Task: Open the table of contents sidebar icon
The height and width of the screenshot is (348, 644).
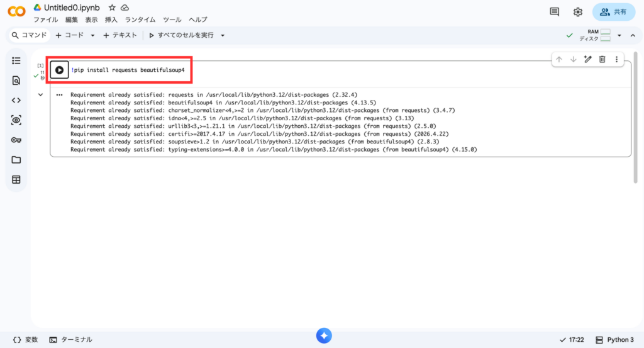Action: pos(16,61)
